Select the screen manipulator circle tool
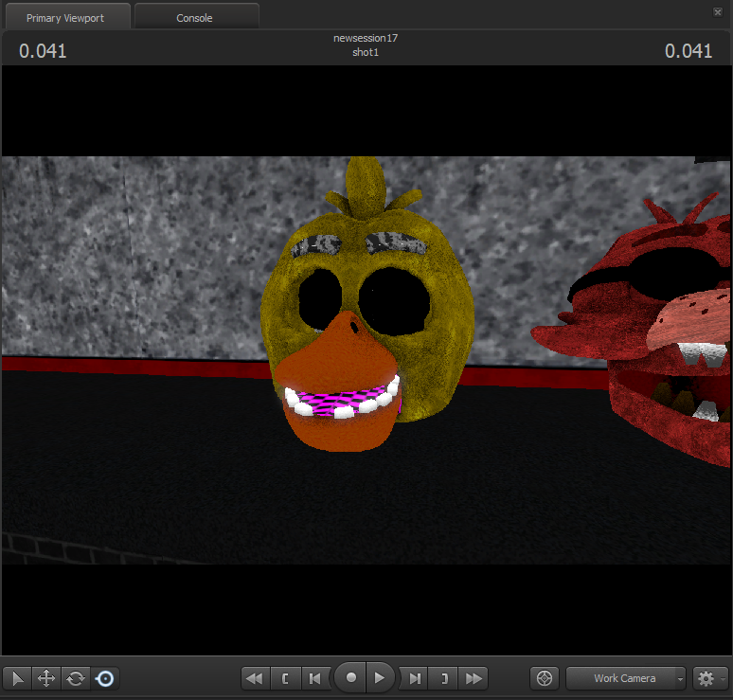 [x=105, y=678]
